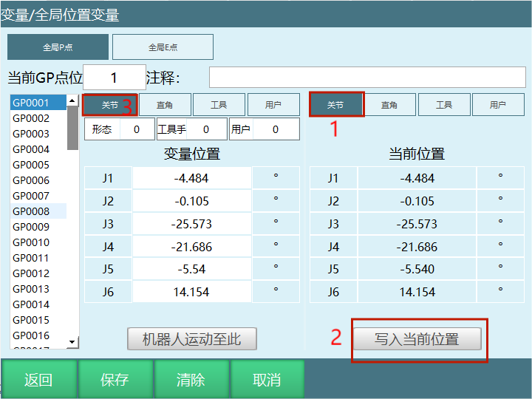Edit the J1 variable position value
Image resolution: width=532 pixels, height=399 pixels.
[191, 178]
